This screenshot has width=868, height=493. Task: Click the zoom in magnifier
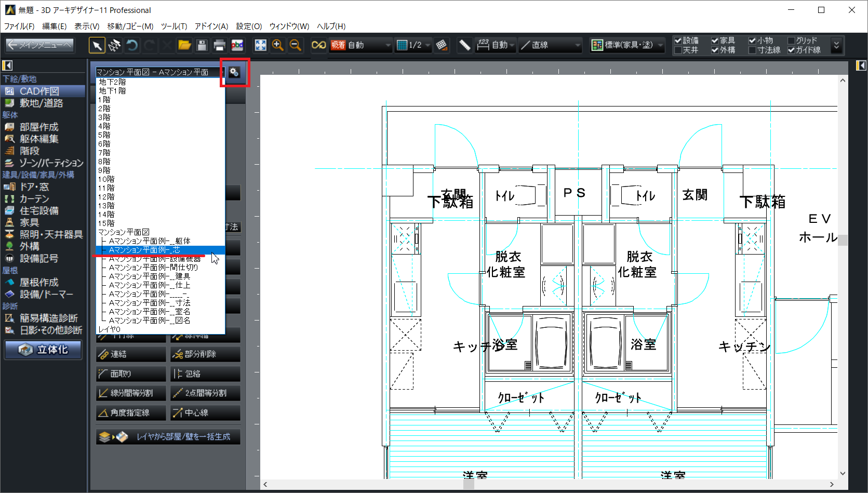coord(278,46)
